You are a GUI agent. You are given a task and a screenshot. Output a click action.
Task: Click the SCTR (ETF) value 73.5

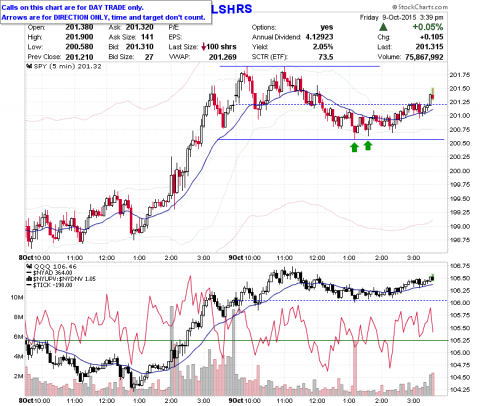[326, 57]
